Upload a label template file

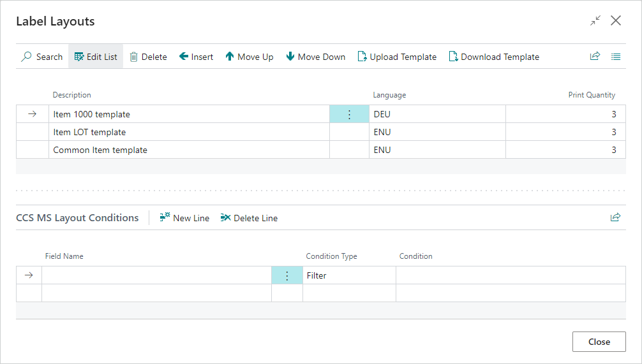(x=397, y=57)
